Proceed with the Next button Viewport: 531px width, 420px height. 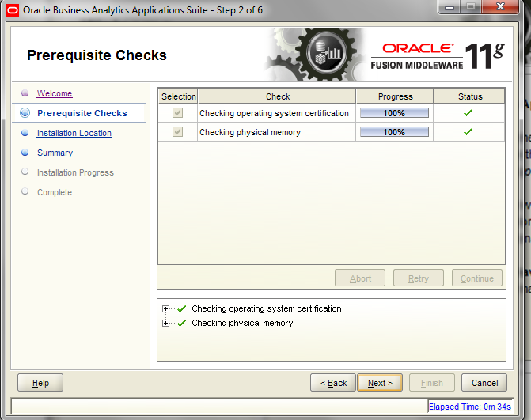pyautogui.click(x=380, y=383)
